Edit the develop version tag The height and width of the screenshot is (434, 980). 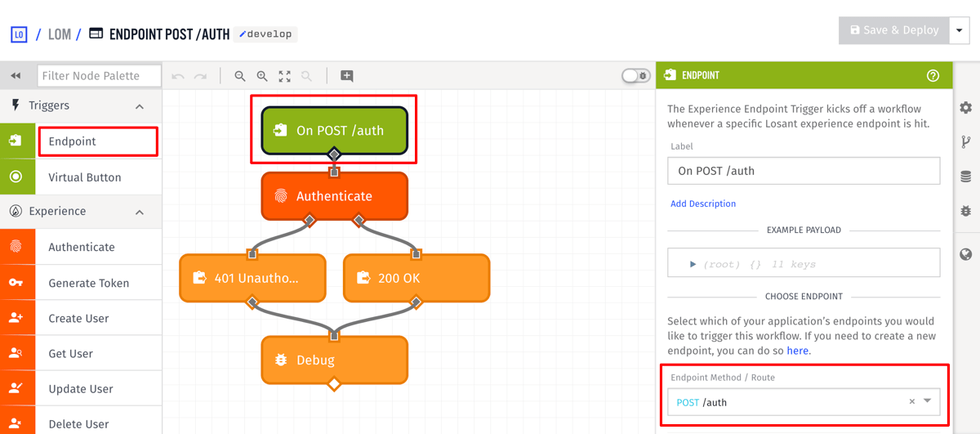265,34
